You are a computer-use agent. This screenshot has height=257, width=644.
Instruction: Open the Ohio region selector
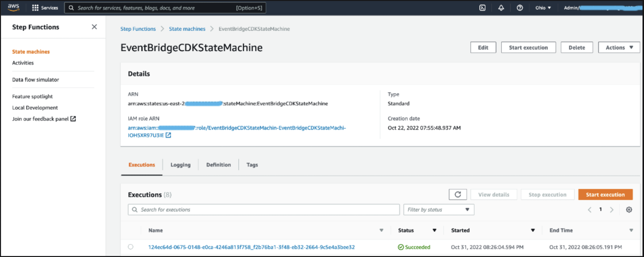(x=543, y=8)
